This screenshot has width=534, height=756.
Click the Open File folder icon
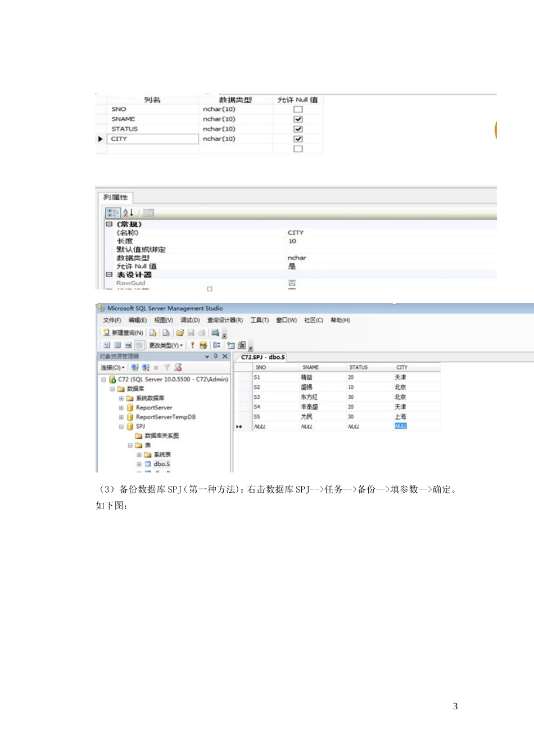pyautogui.click(x=180, y=332)
